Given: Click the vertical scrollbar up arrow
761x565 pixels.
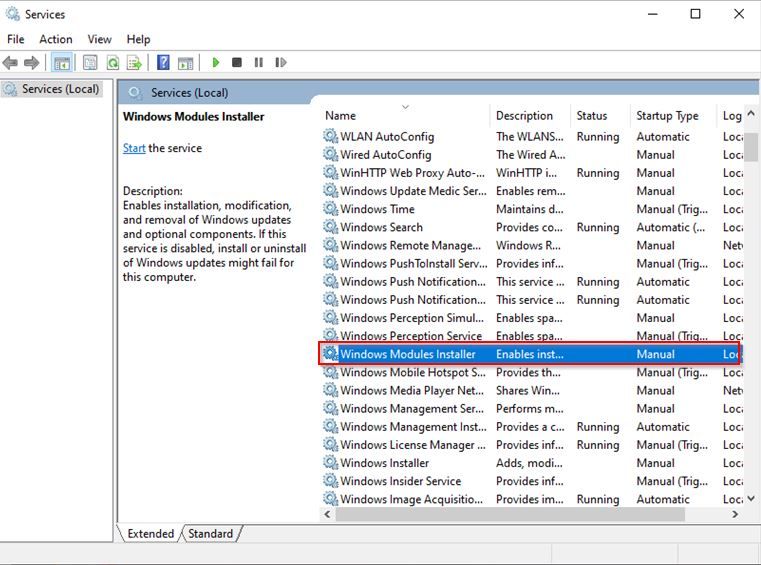Looking at the screenshot, I should [x=751, y=113].
